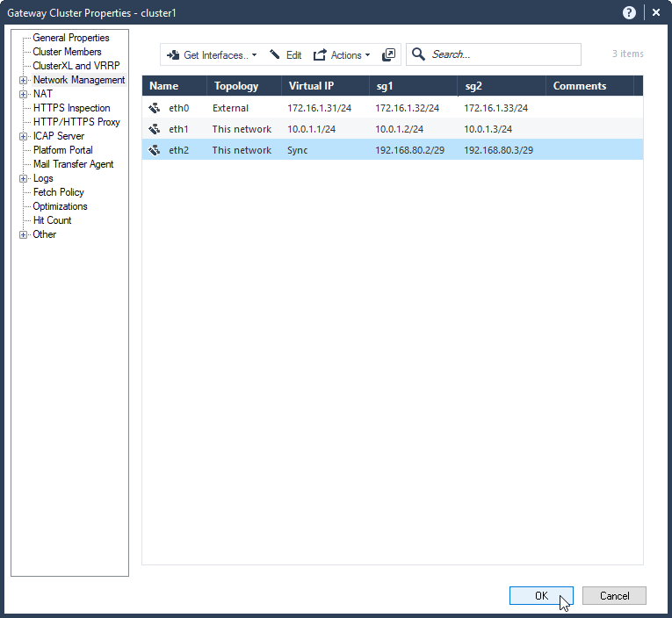Click the External topology cell
This screenshot has height=618, width=672.
click(230, 108)
